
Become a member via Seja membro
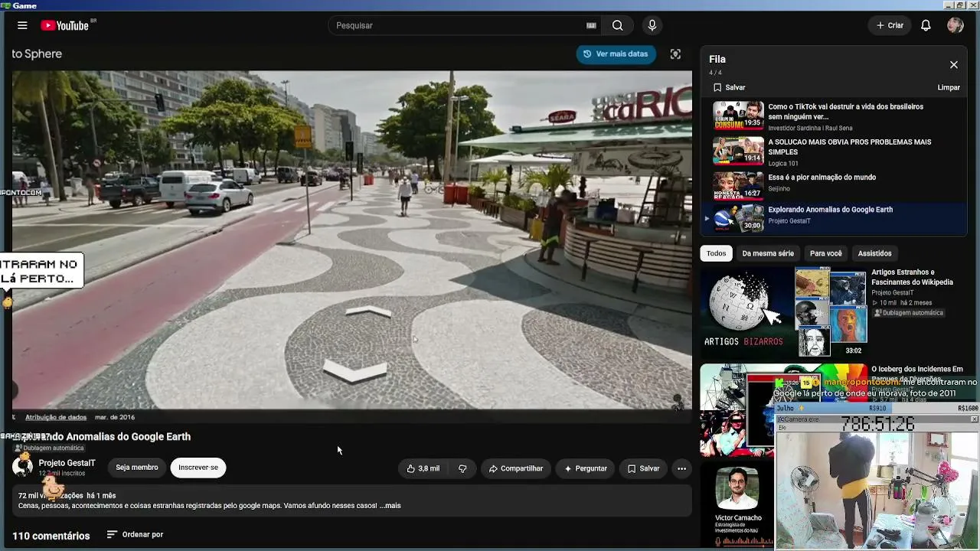tap(137, 468)
